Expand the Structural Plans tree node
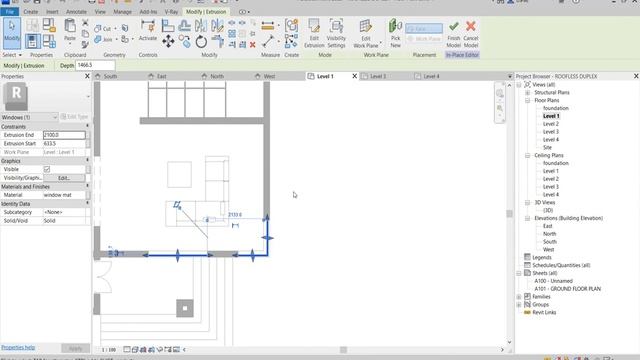 click(527, 93)
